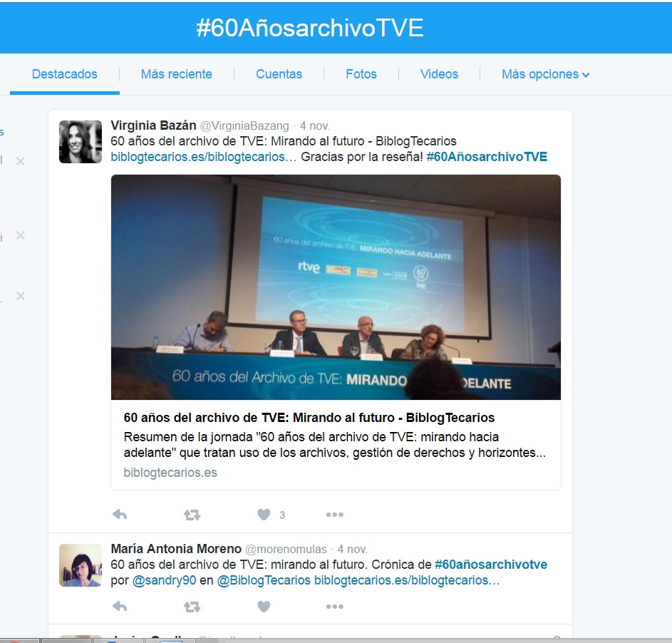
Task: Open the biblogtecarios.es domain text in the card
Action: click(x=170, y=473)
